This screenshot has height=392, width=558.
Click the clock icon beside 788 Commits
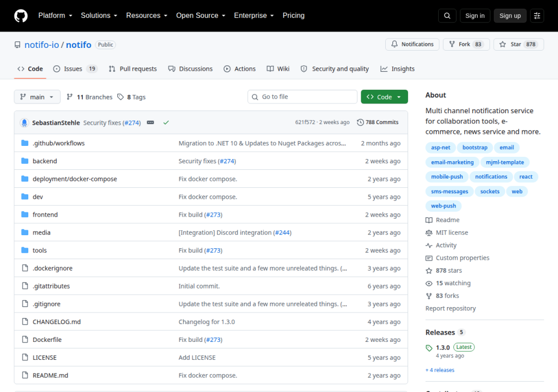coord(360,122)
